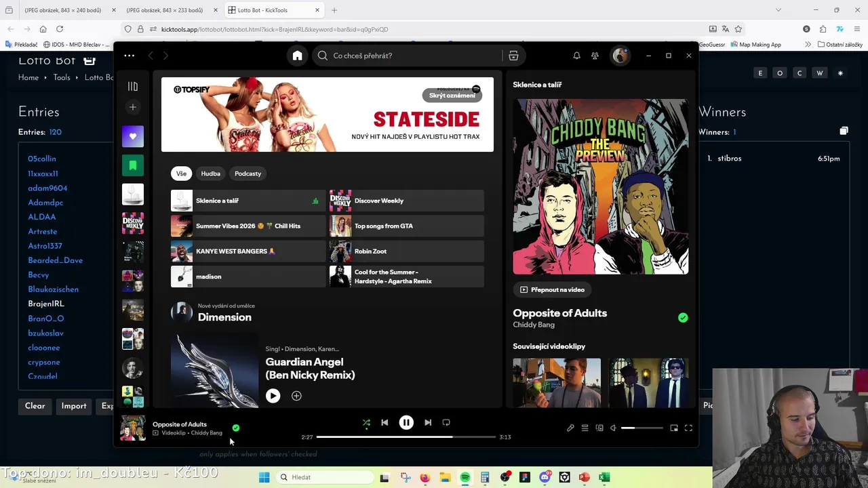Open KANYE WEST BANGERS tile
This screenshot has width=868, height=488.
pyautogui.click(x=248, y=251)
